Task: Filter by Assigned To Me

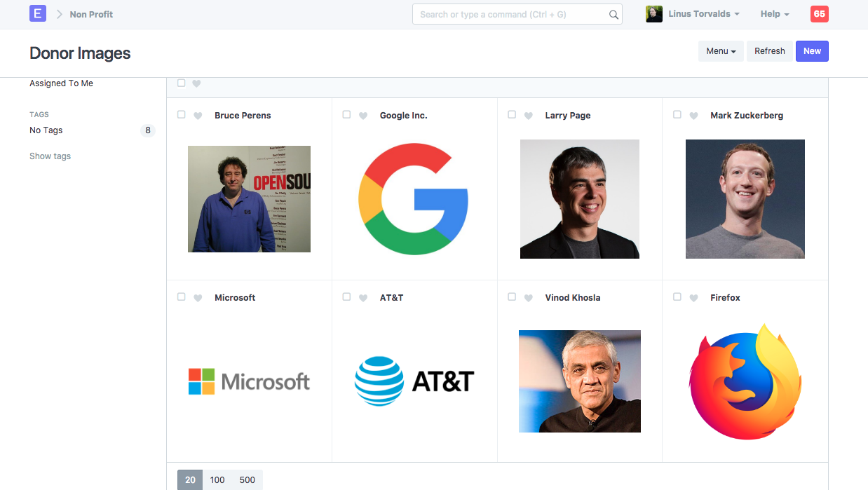Action: (61, 83)
